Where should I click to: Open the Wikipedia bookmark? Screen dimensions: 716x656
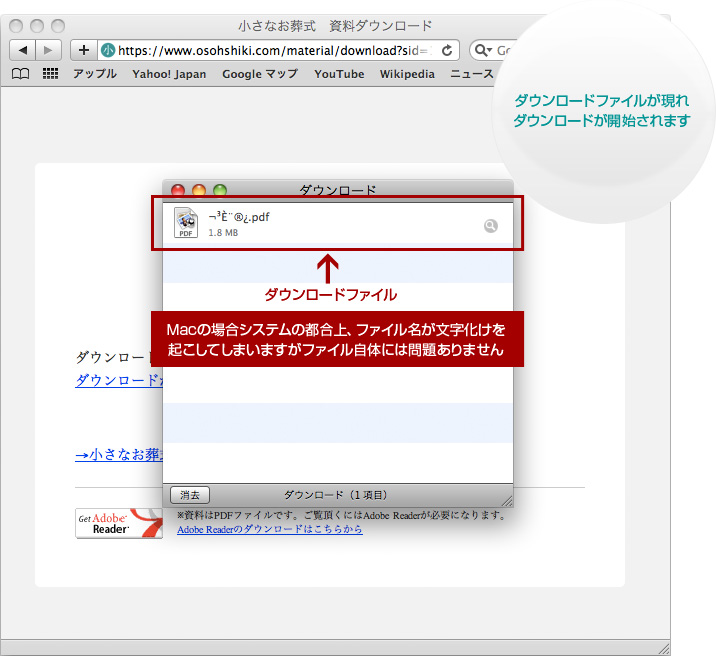[407, 74]
